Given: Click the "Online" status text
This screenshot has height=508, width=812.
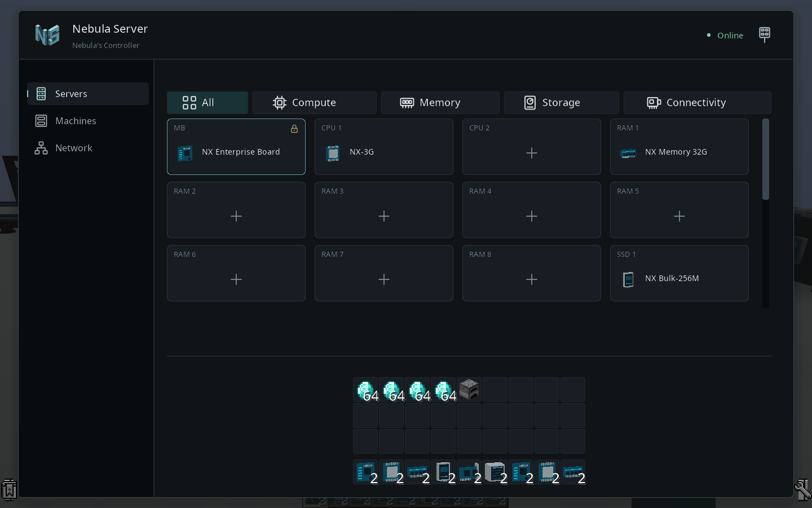Looking at the screenshot, I should click(x=730, y=36).
